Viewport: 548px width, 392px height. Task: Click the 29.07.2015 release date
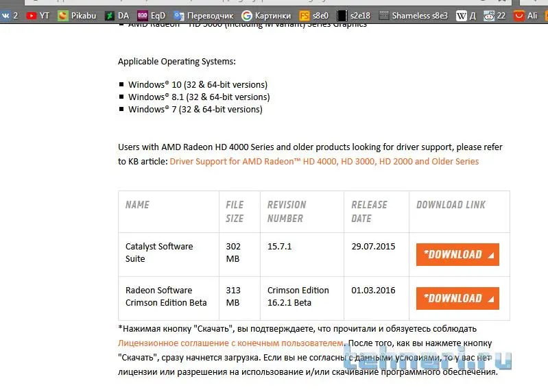click(373, 247)
